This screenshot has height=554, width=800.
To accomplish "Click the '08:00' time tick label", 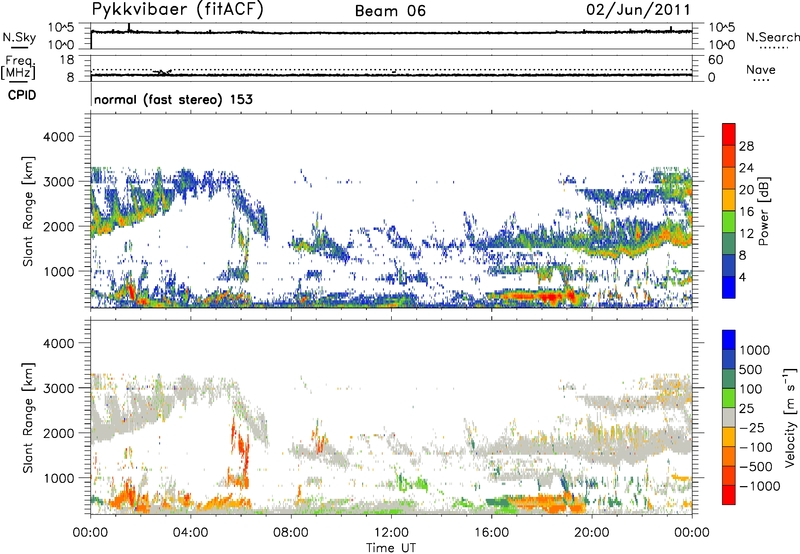I will [x=291, y=533].
